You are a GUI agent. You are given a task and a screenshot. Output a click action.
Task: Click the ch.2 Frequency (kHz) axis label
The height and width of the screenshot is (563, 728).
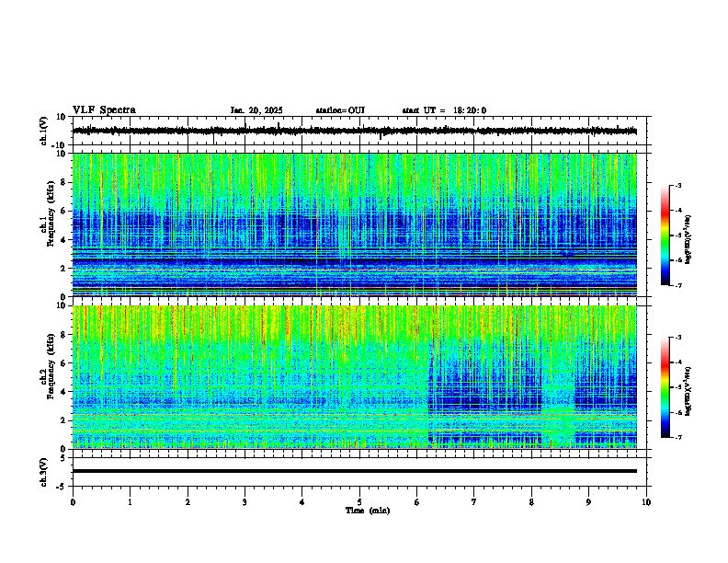click(51, 366)
